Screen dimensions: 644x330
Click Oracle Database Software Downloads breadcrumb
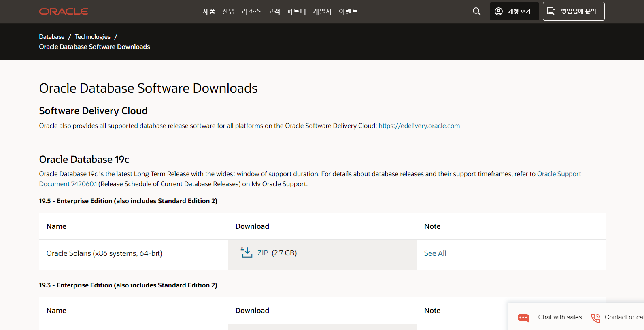[x=94, y=47]
